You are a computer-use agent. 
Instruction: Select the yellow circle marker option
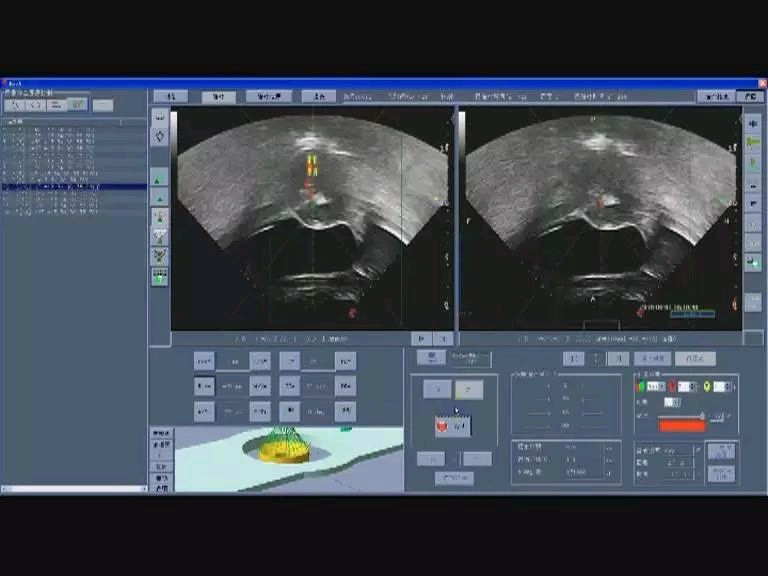706,386
